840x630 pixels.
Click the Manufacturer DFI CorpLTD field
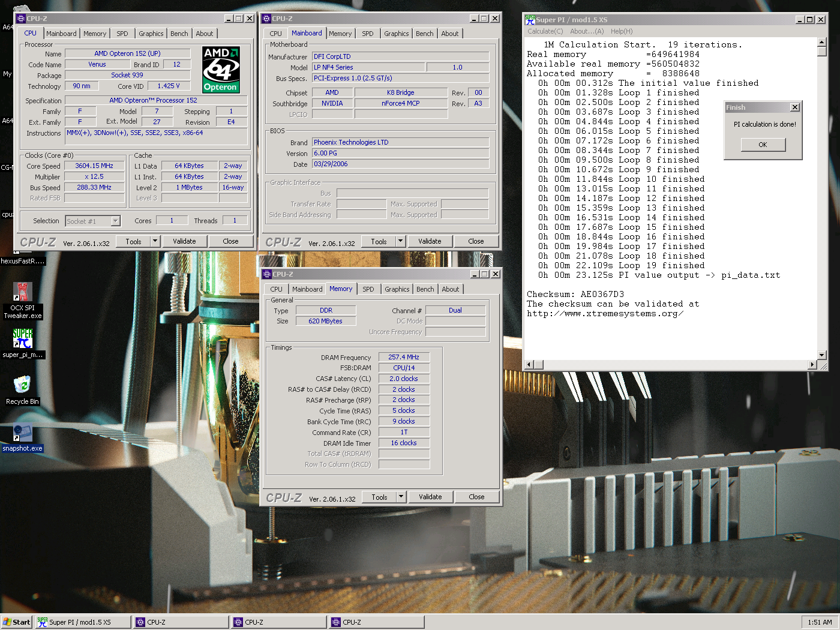pos(400,56)
